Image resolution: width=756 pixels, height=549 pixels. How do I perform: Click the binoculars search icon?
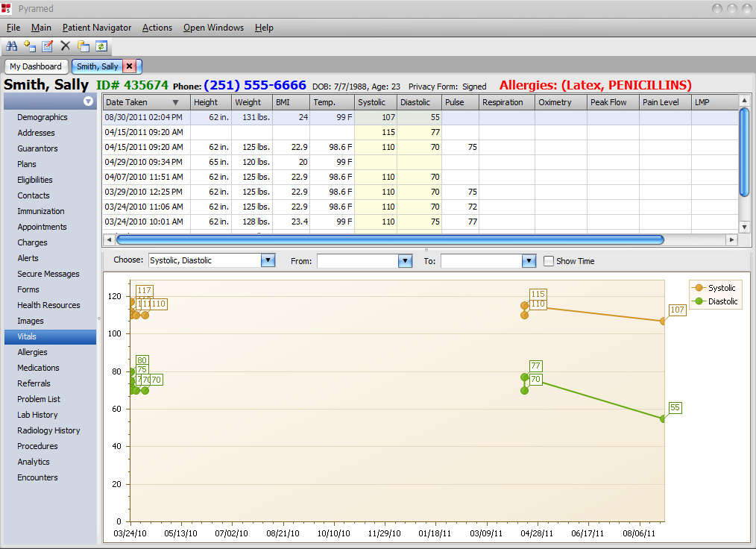(x=12, y=46)
